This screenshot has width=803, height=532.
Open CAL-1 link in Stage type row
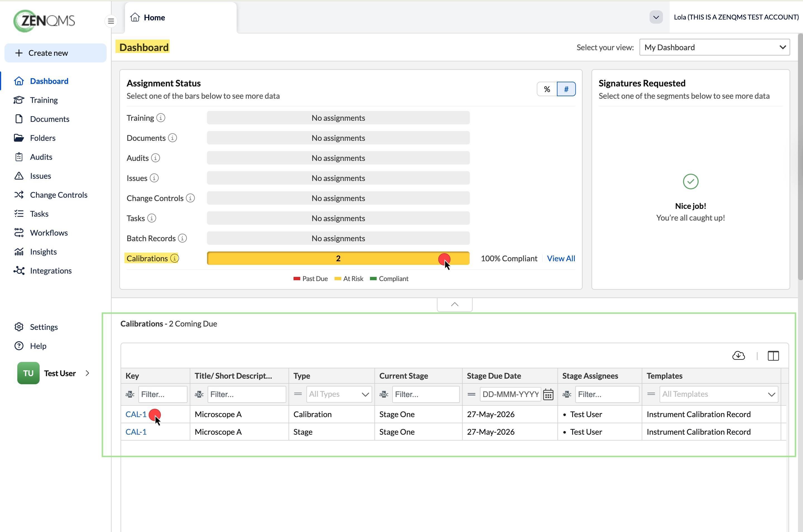click(136, 432)
